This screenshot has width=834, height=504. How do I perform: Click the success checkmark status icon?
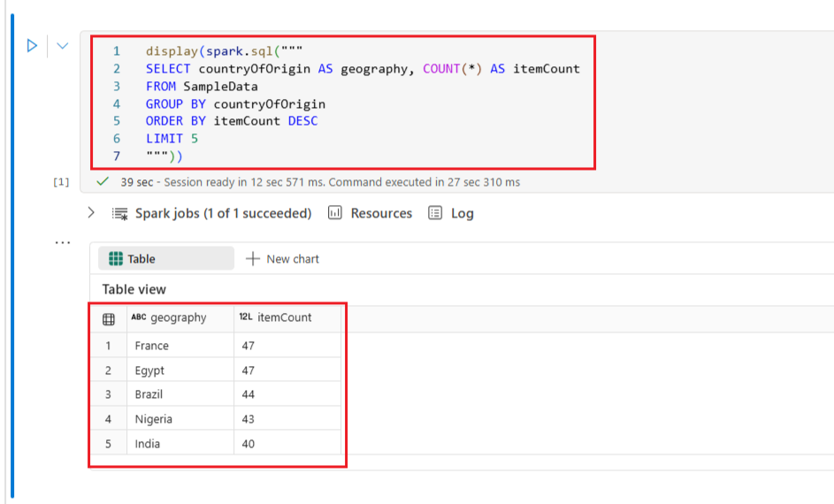tap(103, 182)
